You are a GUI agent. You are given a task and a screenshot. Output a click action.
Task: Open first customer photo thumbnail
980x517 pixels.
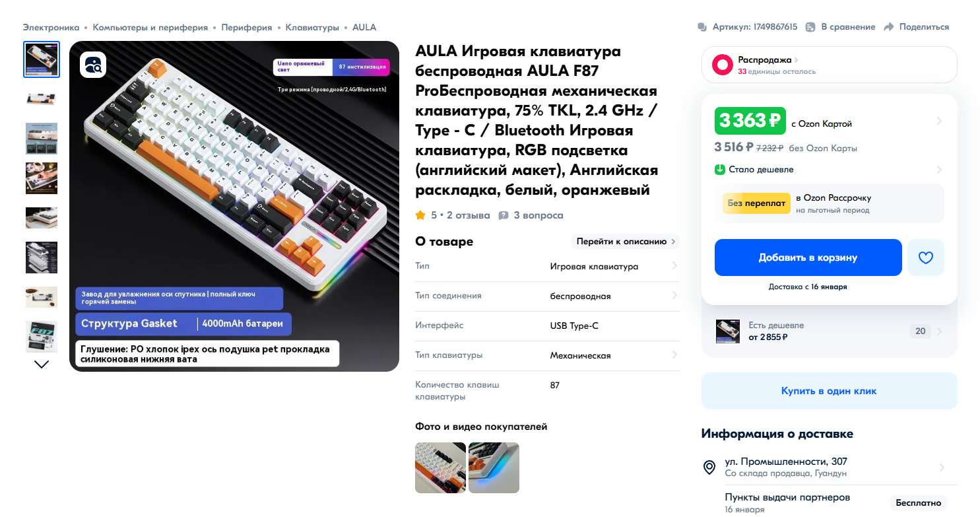click(x=440, y=467)
